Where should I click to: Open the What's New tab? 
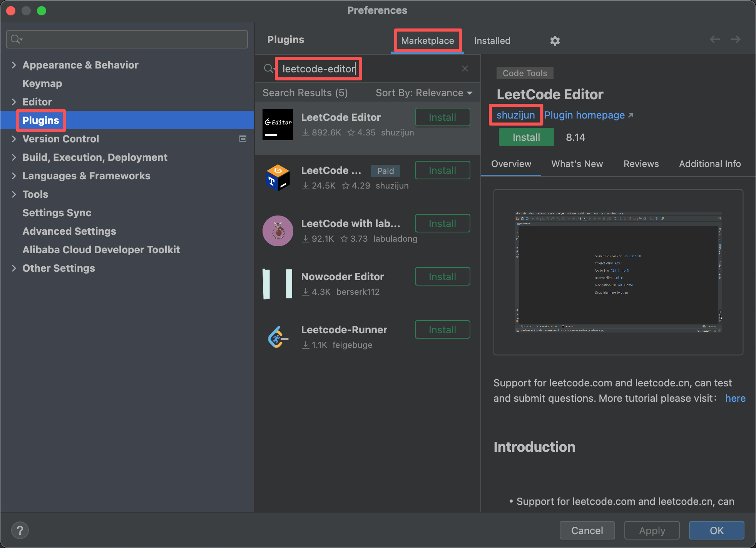577,164
